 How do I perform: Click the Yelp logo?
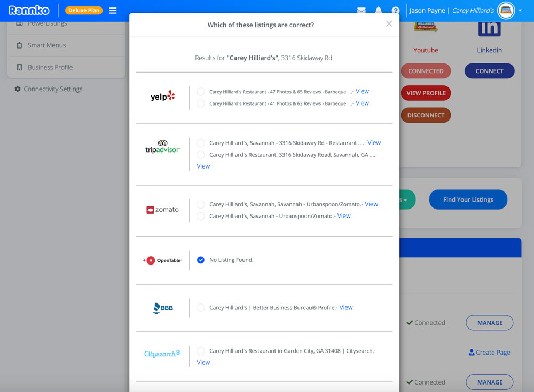(x=162, y=97)
